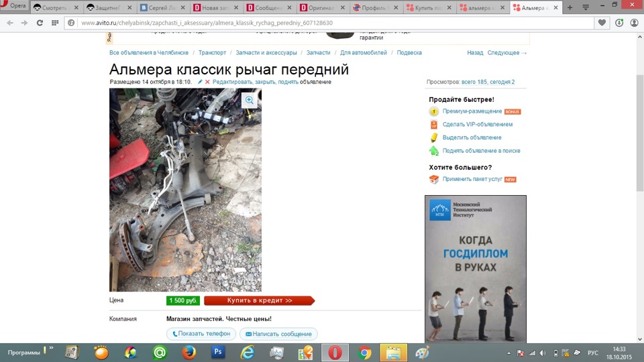The image size is (644, 362).
Task: Click Показать телефон button
Action: 201,334
